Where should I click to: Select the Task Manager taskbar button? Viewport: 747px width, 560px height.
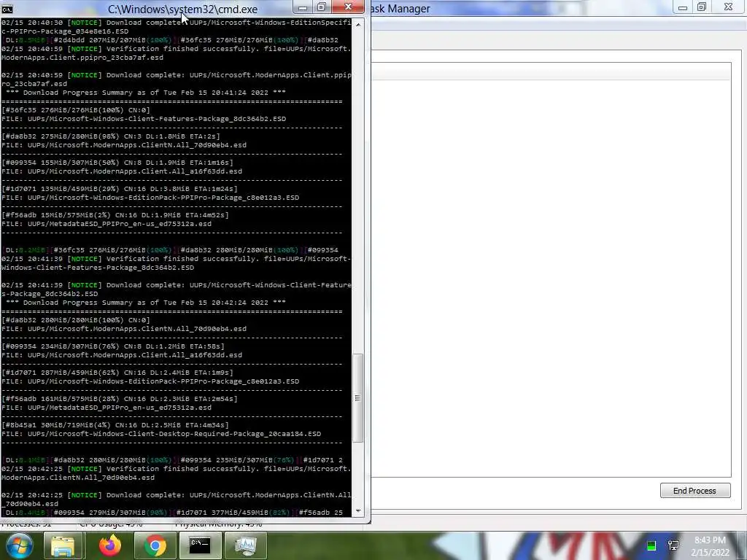point(245,545)
